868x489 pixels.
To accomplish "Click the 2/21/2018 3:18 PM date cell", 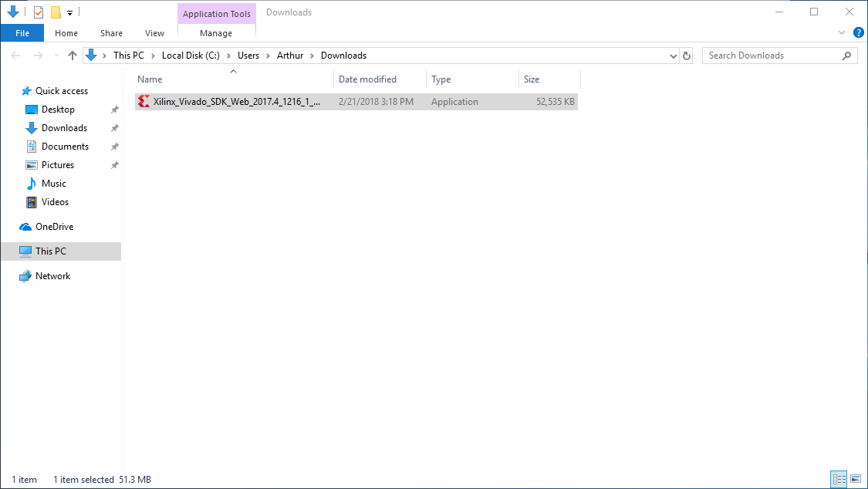I will click(x=376, y=102).
